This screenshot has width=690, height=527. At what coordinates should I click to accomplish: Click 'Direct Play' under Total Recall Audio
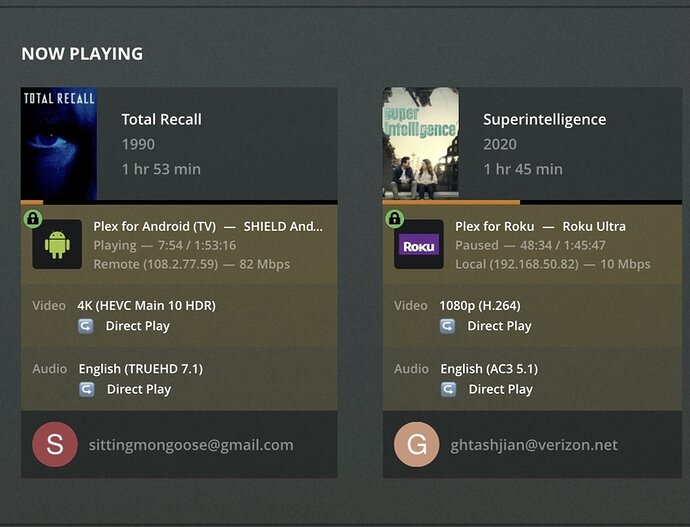point(139,389)
